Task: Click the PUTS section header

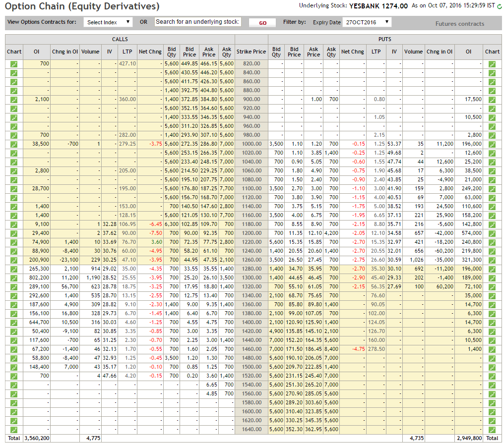Action: click(385, 39)
